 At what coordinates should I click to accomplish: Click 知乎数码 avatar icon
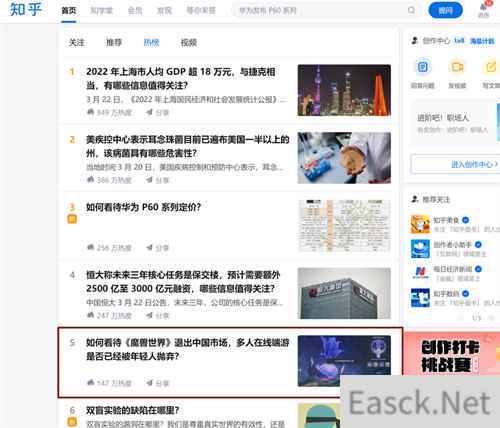pos(420,298)
